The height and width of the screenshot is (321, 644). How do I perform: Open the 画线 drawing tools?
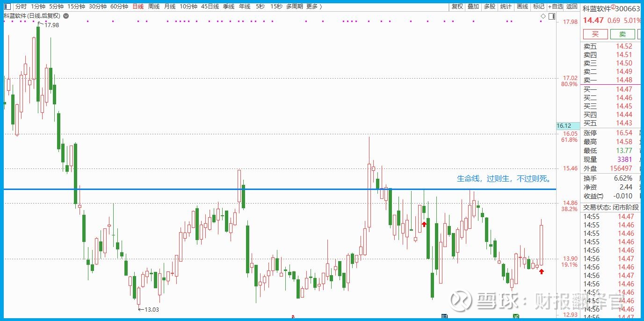click(522, 7)
